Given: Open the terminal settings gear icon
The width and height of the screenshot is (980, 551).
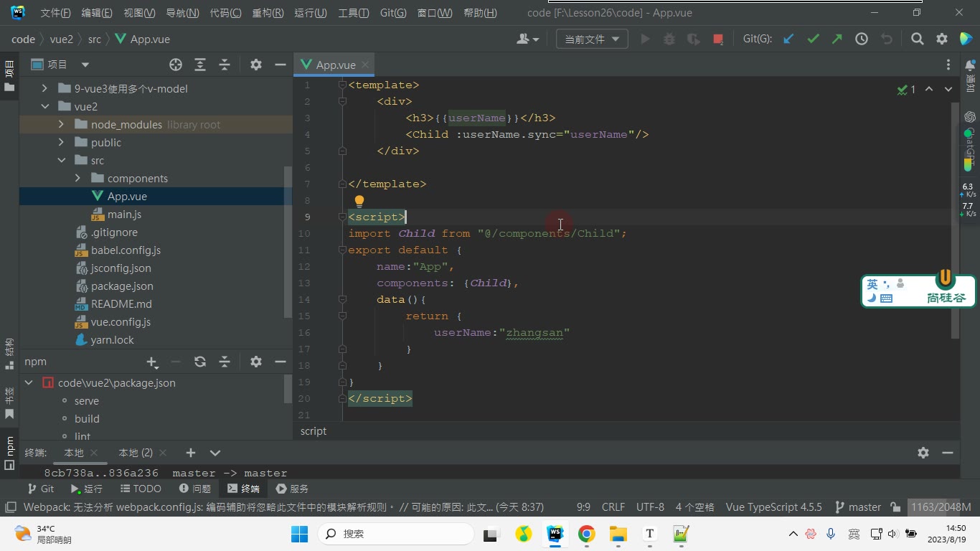Looking at the screenshot, I should (x=923, y=453).
